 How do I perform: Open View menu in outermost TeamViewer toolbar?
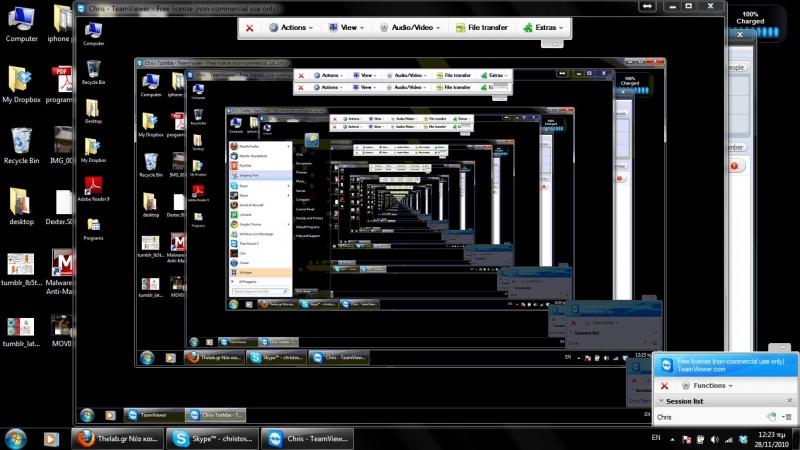click(346, 28)
